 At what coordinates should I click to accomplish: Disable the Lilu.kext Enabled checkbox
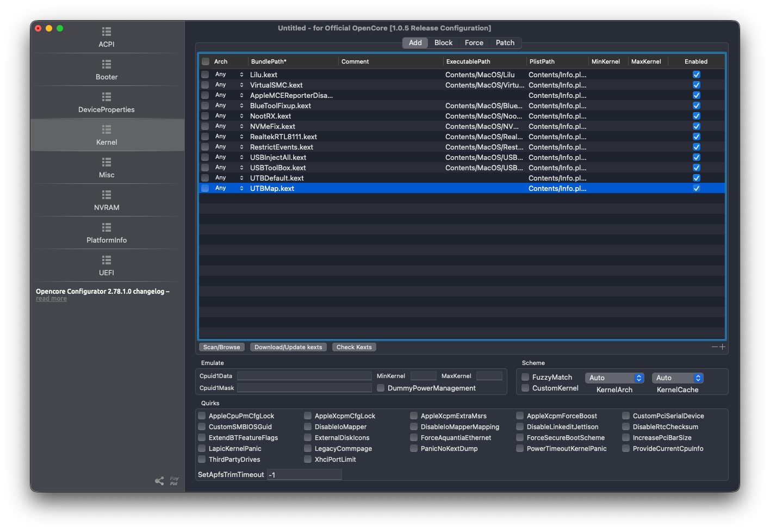(696, 75)
